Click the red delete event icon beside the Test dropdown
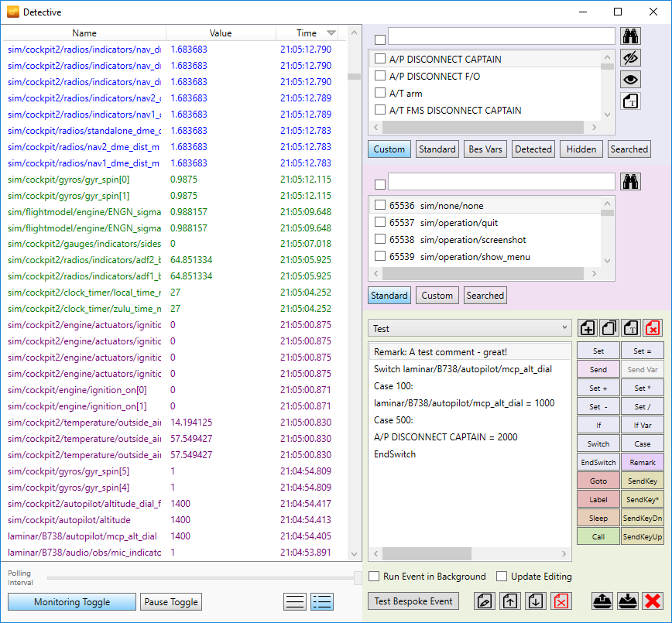Image resolution: width=672 pixels, height=623 pixels. click(653, 329)
